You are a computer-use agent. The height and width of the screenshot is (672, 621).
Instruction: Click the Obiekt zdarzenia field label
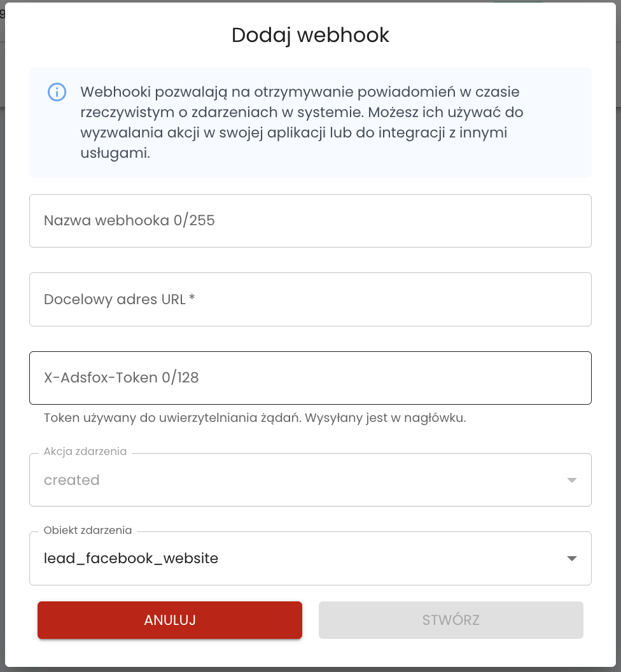88,530
